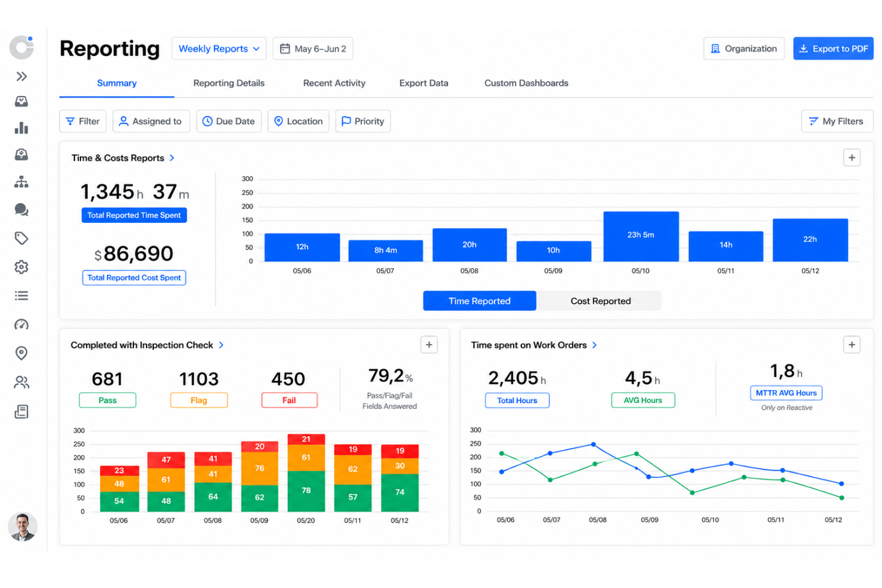Open the location pin sidebar icon
The image size is (882, 588).
pyautogui.click(x=21, y=353)
